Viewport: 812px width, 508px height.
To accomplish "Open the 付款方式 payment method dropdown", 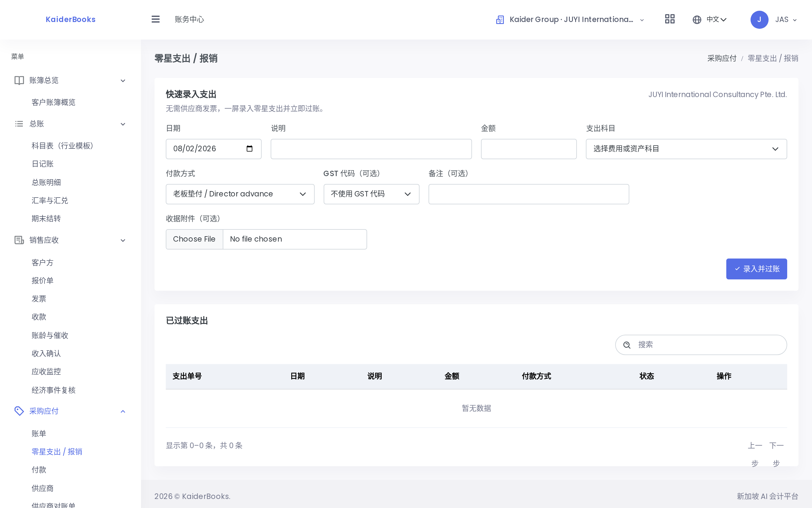I will tap(240, 194).
